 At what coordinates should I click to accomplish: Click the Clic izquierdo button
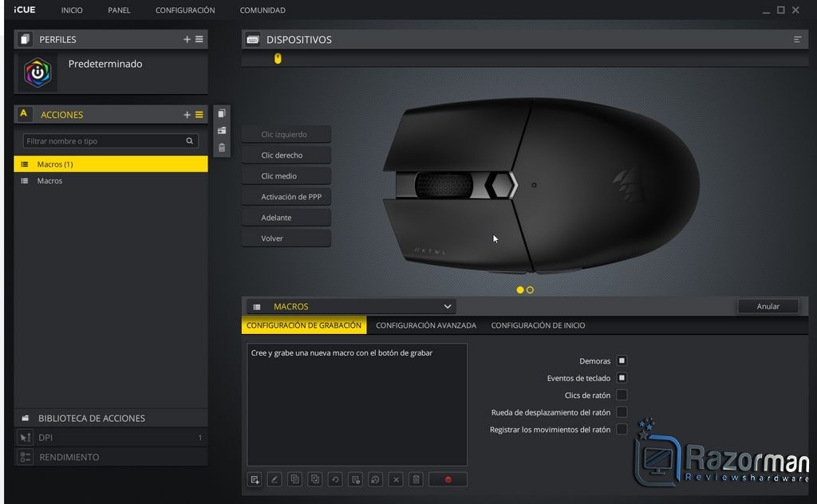coord(286,134)
